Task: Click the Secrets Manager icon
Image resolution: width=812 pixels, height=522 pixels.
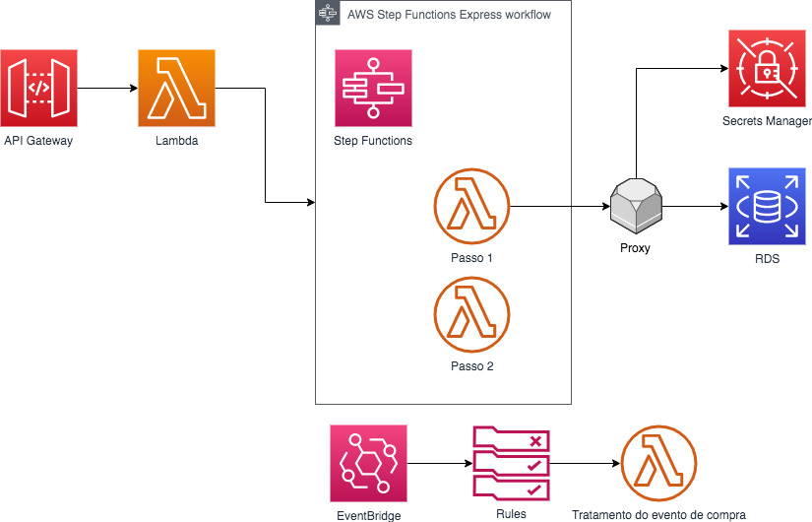Action: pos(767,68)
